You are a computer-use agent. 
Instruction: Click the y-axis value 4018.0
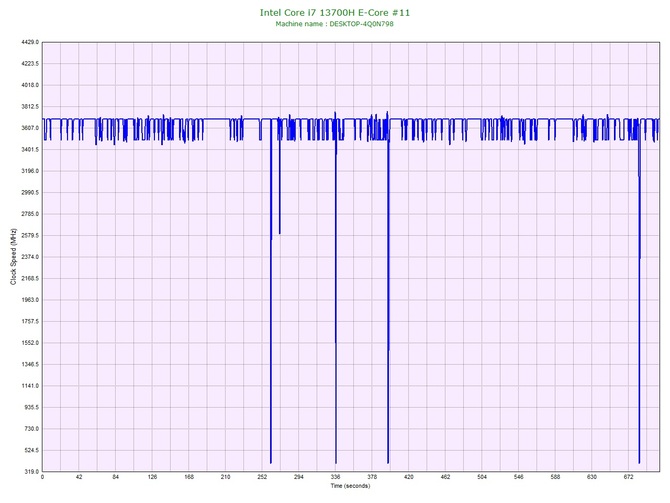click(30, 85)
